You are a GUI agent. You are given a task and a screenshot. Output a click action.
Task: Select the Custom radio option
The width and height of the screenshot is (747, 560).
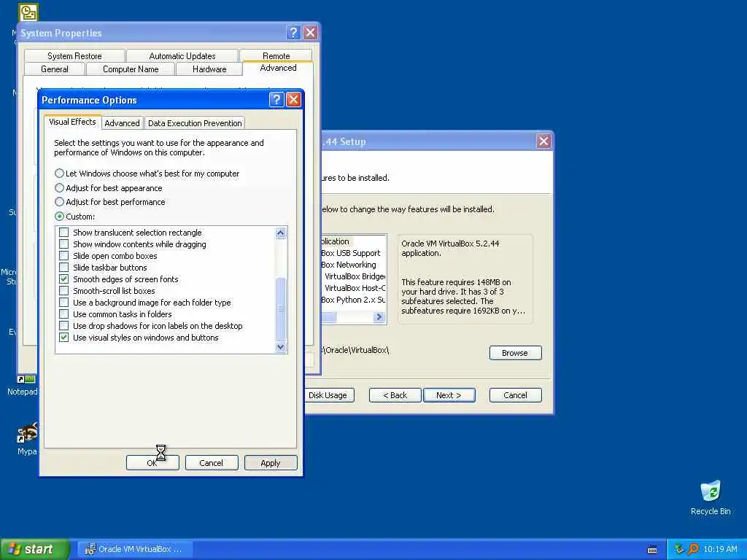pos(75,216)
